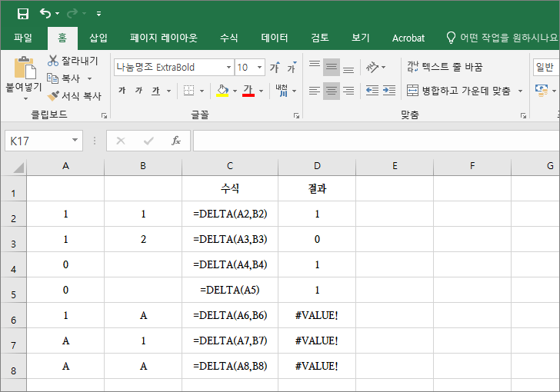Switch to the 보기 tab
This screenshot has width=560, height=392.
coord(360,38)
